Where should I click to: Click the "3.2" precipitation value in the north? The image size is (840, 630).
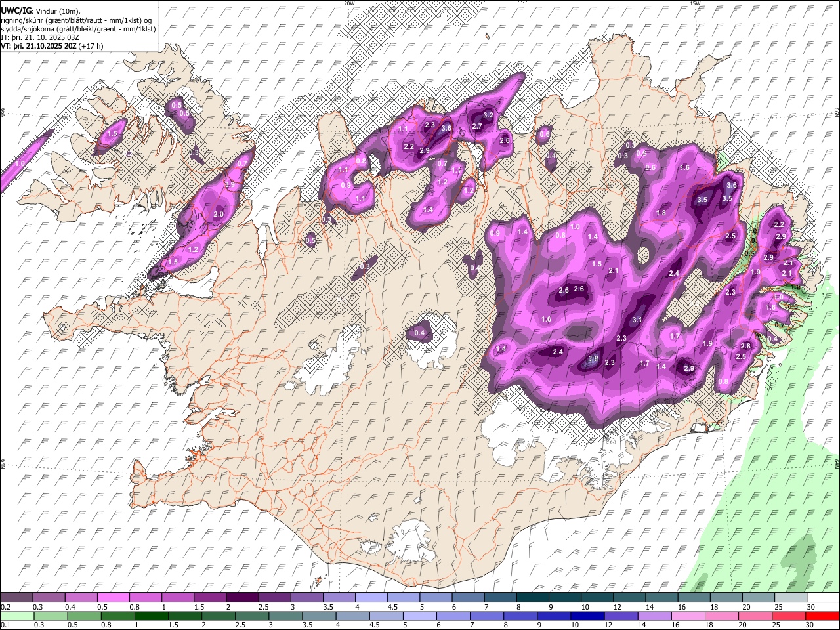point(488,115)
